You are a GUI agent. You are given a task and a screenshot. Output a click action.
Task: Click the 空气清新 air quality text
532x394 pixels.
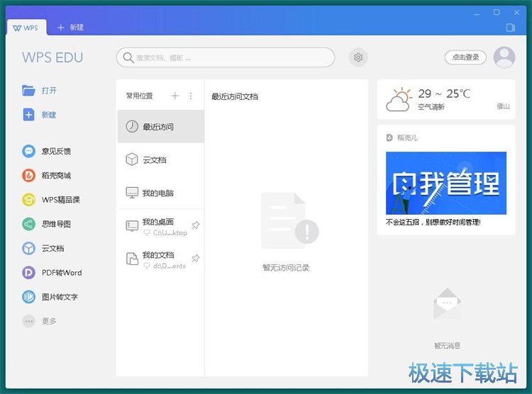click(x=431, y=107)
